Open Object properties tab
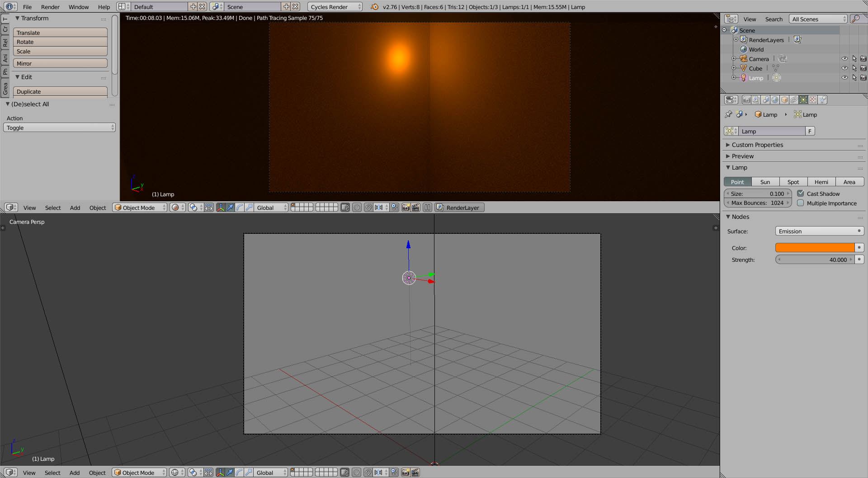 [784, 100]
